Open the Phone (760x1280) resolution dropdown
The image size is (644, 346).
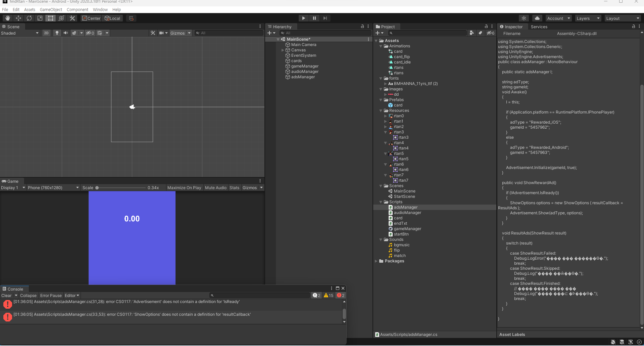coord(53,188)
